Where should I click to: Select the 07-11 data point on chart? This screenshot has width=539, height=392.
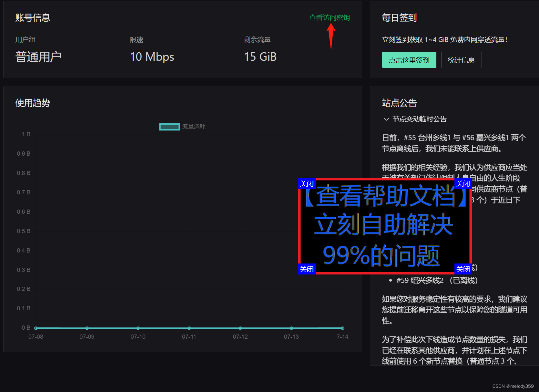pos(189,328)
